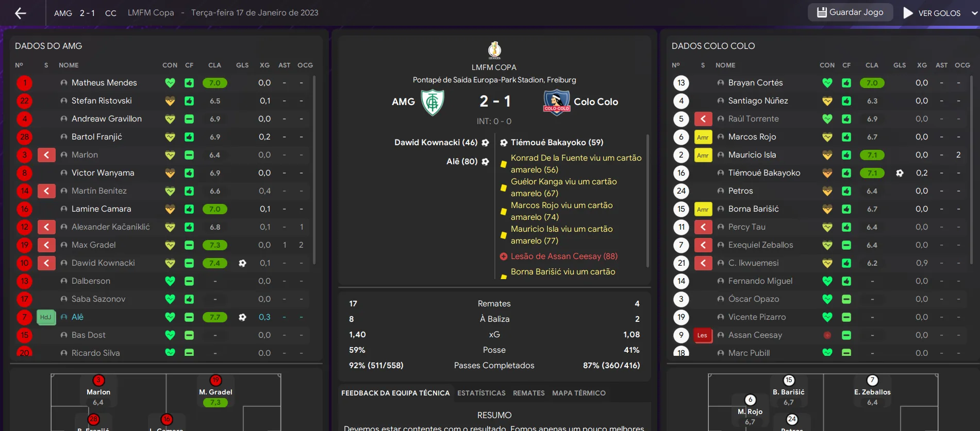Click Dawid Kownacki's goal ball icon in AMG table

pyautogui.click(x=242, y=263)
